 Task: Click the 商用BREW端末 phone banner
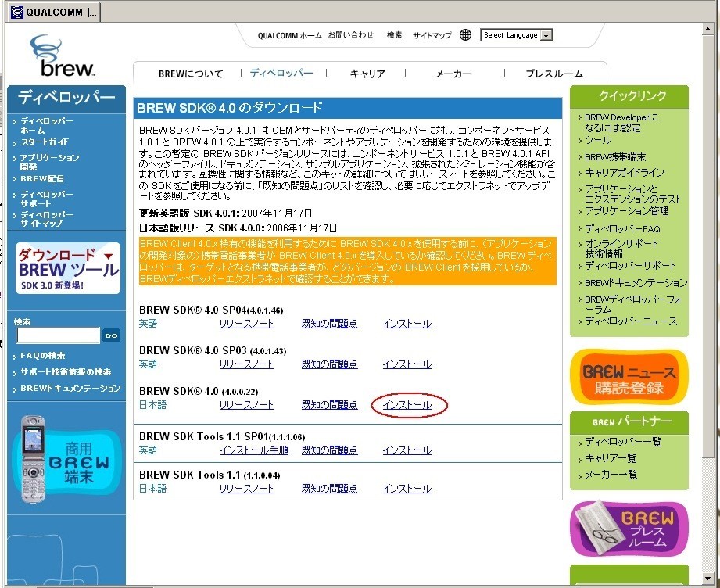[x=66, y=460]
